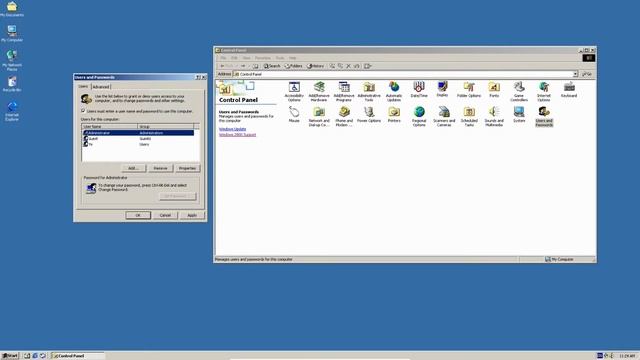Toggle the Folders toolbar button

coord(293,66)
